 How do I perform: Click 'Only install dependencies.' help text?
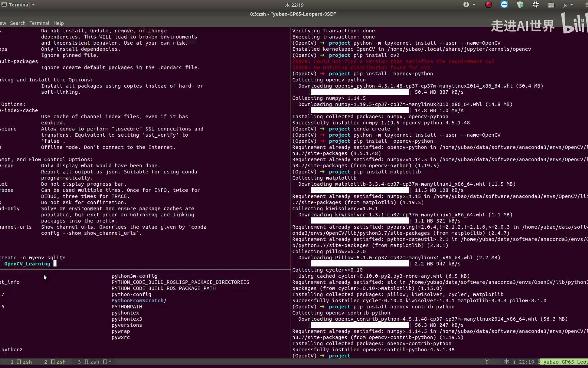(81, 49)
